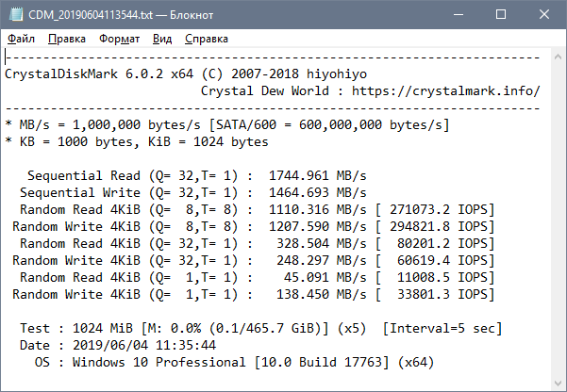
Task: Click the CrystalDiskMark 6.0.2 heading line
Action: point(186,74)
